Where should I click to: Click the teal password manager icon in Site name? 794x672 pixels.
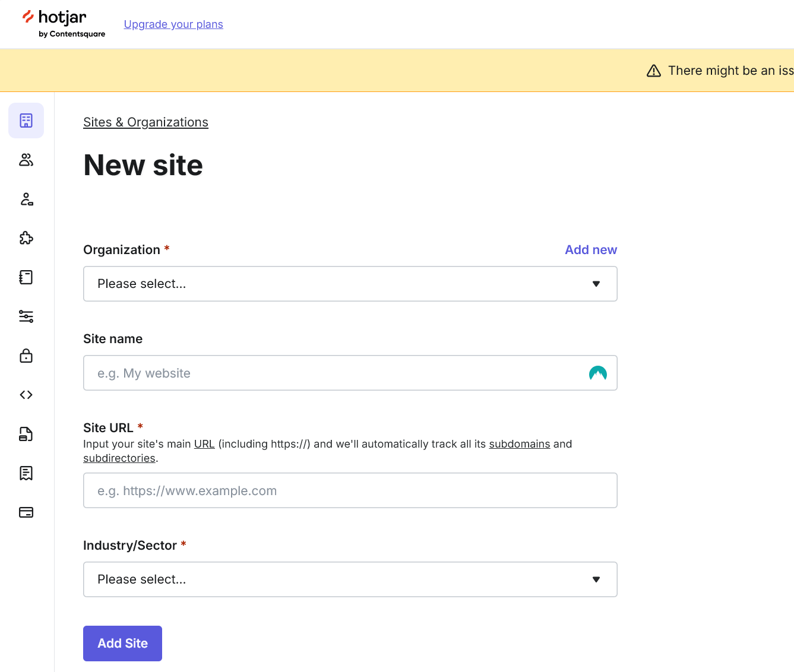(598, 373)
